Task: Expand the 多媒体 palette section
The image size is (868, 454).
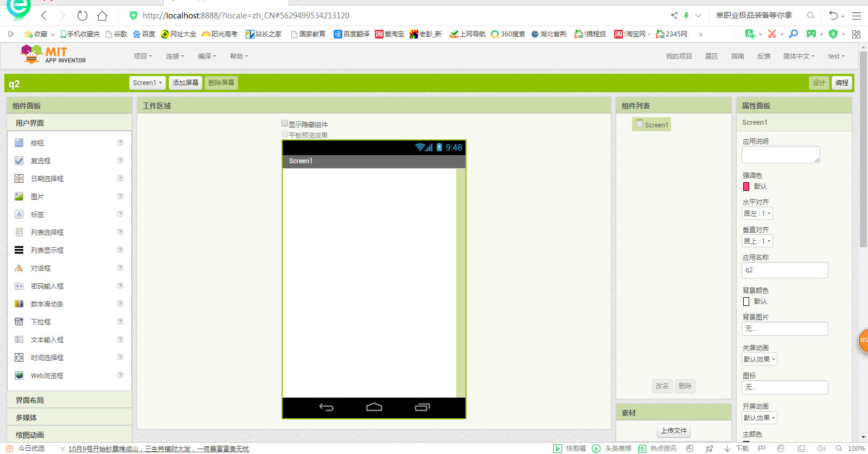Action: [69, 418]
